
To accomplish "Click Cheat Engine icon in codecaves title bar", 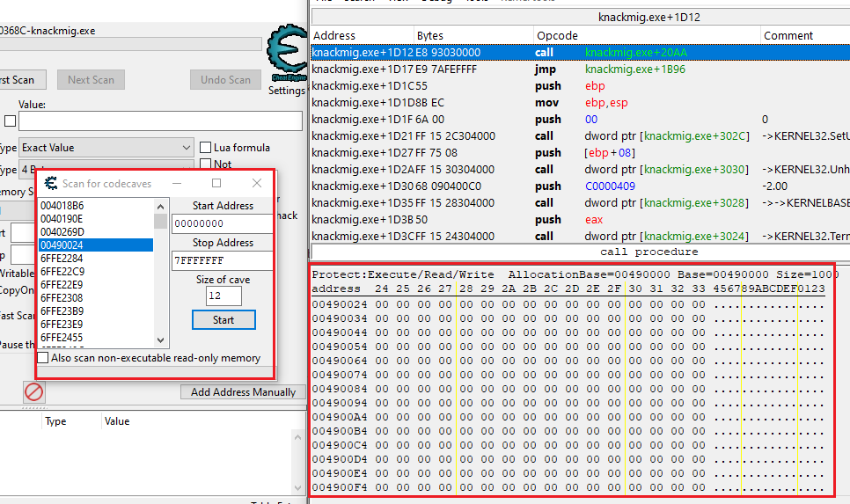I will pyautogui.click(x=51, y=183).
